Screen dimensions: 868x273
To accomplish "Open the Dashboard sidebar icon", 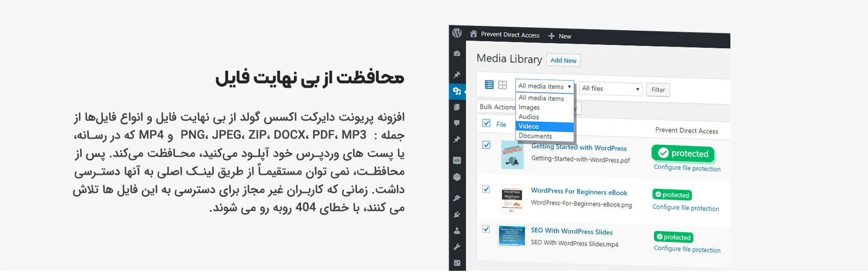I will (x=457, y=54).
